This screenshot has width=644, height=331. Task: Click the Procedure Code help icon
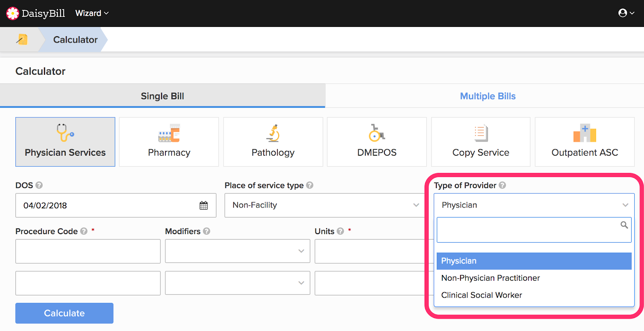point(84,231)
